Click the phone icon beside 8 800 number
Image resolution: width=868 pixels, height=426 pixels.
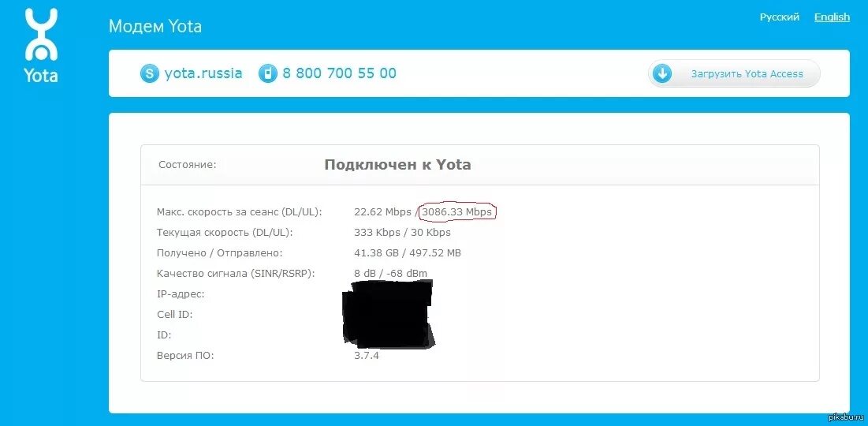point(267,73)
